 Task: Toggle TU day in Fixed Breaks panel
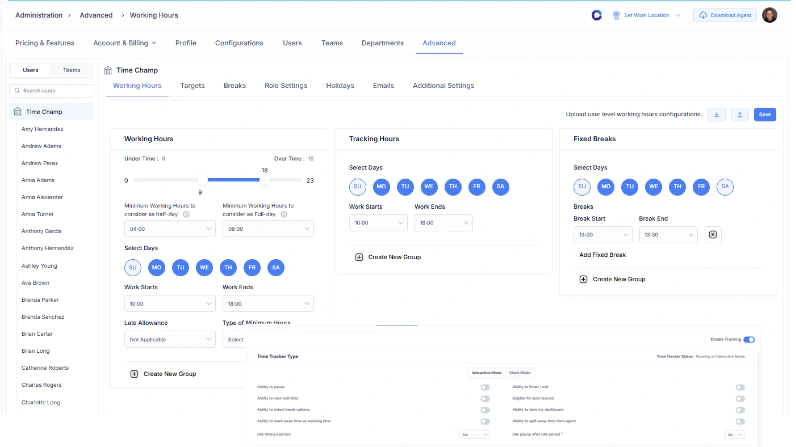tap(629, 187)
